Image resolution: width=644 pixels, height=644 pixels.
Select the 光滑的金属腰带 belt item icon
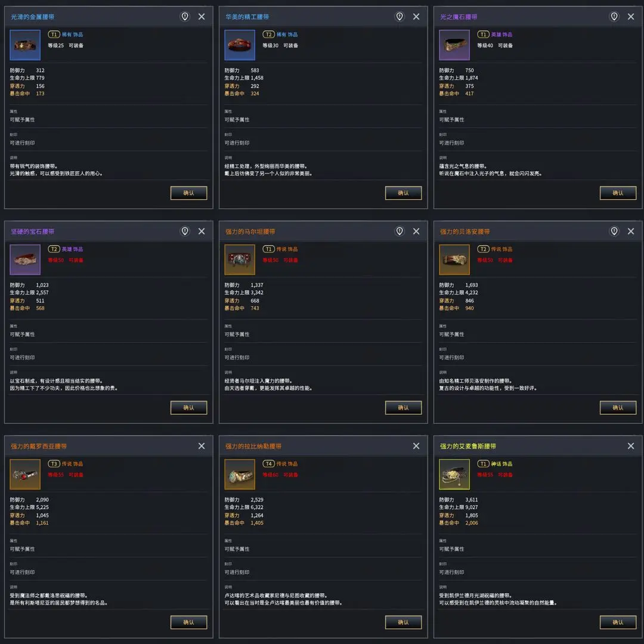click(25, 45)
